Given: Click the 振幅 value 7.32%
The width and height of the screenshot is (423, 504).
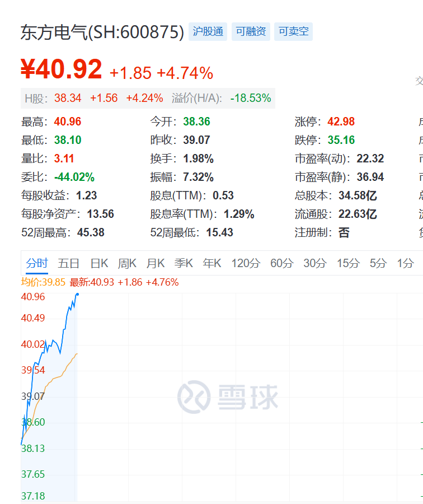Looking at the screenshot, I should 198,177.
